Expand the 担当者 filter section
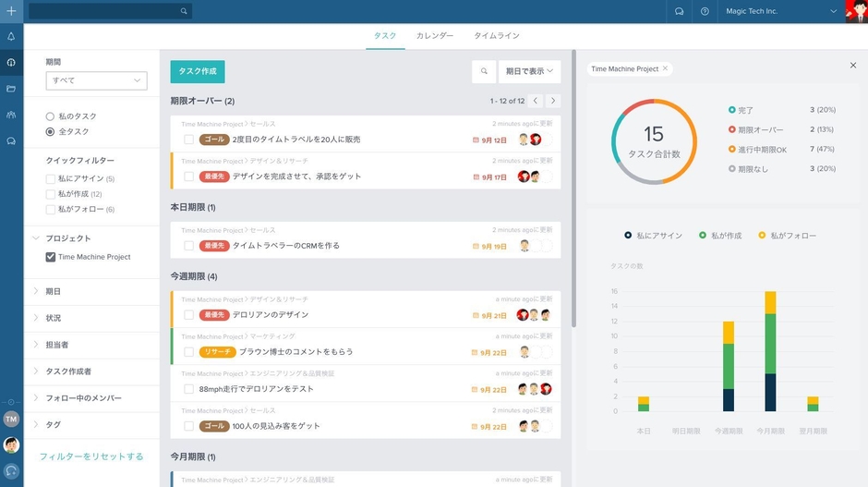The image size is (868, 487). coord(57,345)
